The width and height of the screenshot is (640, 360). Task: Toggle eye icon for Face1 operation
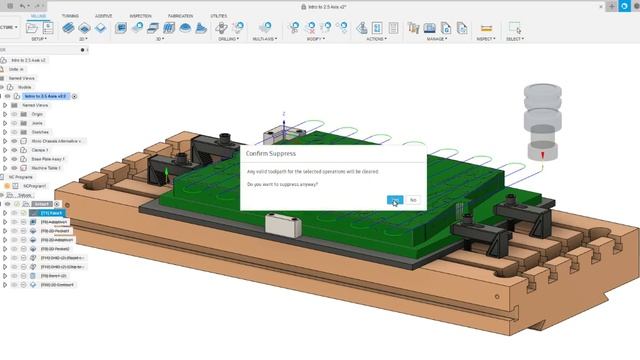tap(14, 213)
